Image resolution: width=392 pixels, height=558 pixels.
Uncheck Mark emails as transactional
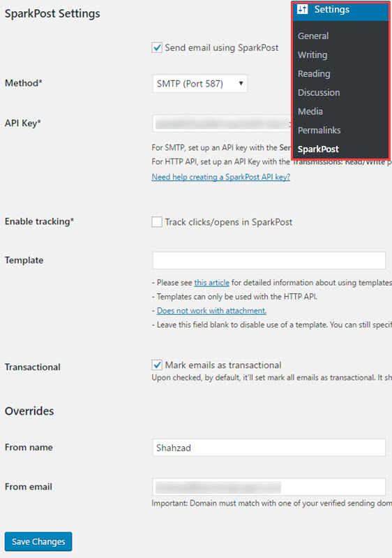coord(157,365)
